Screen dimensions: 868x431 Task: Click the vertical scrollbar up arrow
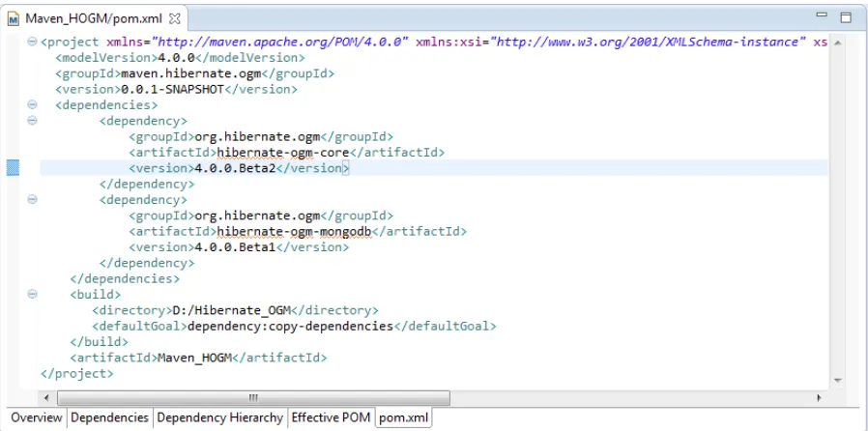pyautogui.click(x=837, y=43)
